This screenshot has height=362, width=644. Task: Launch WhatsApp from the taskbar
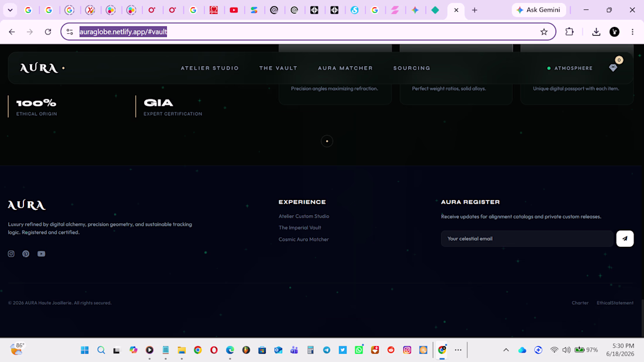click(x=359, y=350)
